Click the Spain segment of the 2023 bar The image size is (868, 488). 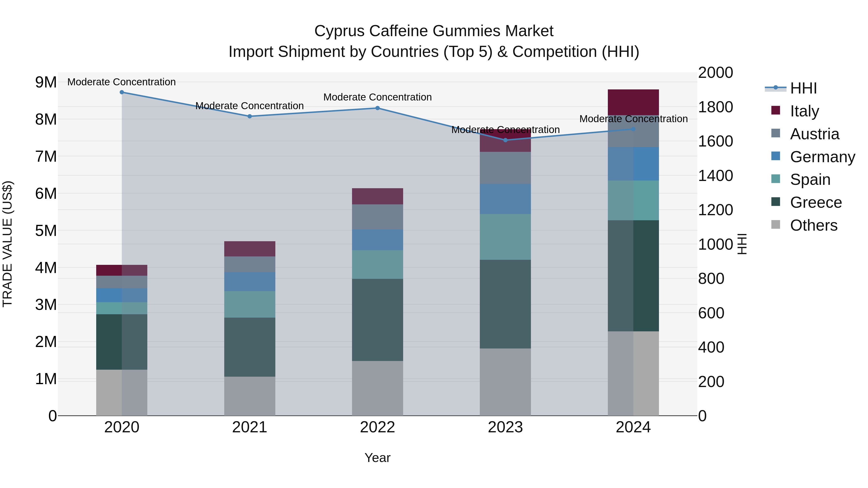[x=505, y=237]
